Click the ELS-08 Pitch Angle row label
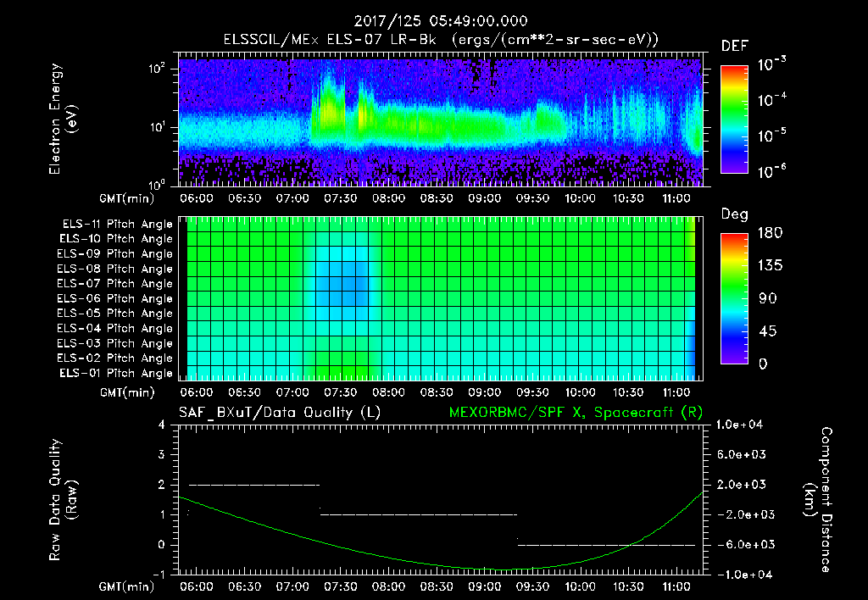868x600 pixels. [115, 269]
